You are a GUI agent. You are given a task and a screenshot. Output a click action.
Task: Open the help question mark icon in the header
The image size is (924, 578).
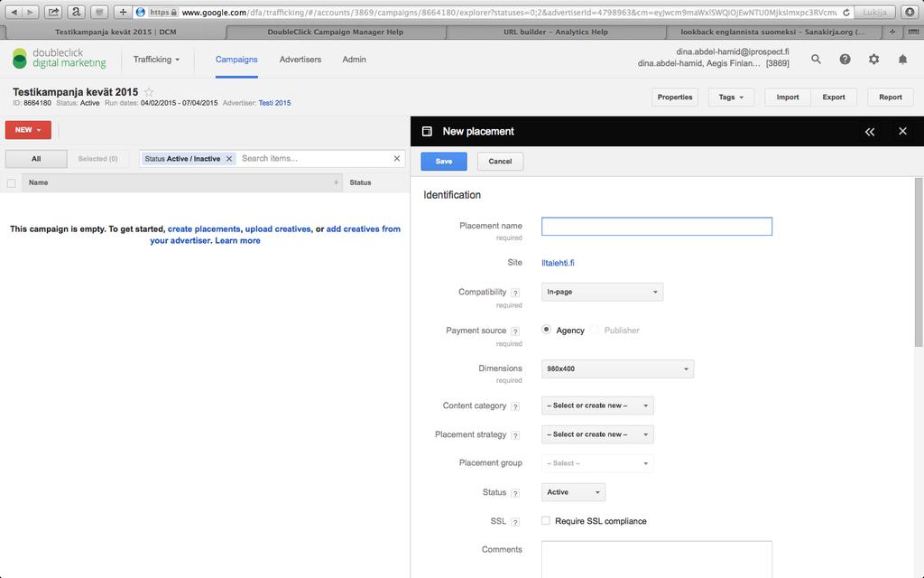[845, 59]
